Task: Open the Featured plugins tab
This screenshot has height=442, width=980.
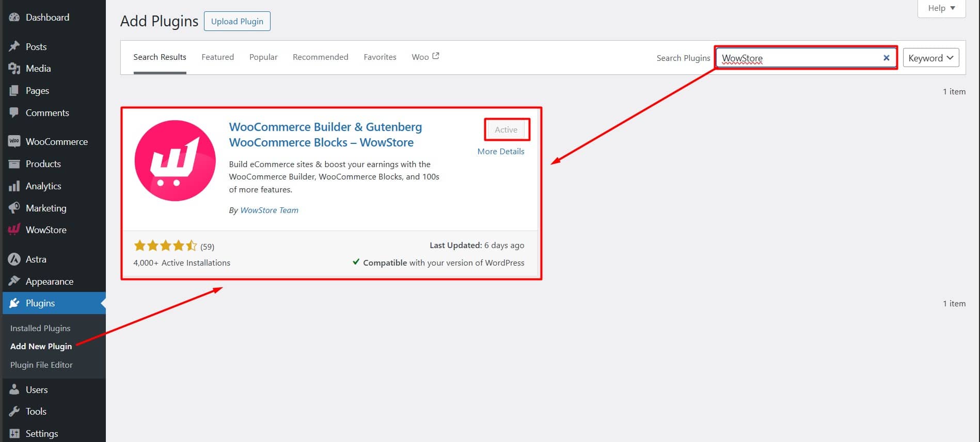Action: point(217,57)
